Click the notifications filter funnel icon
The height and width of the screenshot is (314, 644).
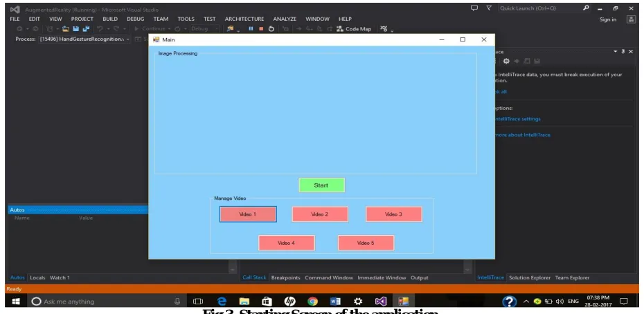pyautogui.click(x=489, y=8)
